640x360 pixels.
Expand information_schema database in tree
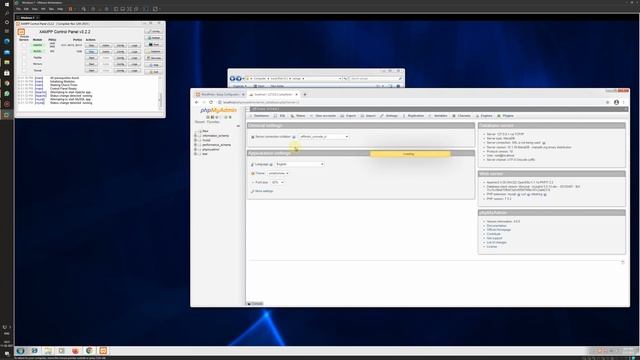point(196,136)
